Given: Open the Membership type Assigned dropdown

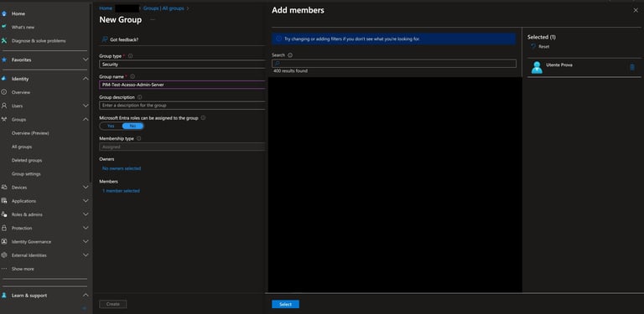Looking at the screenshot, I should point(182,147).
